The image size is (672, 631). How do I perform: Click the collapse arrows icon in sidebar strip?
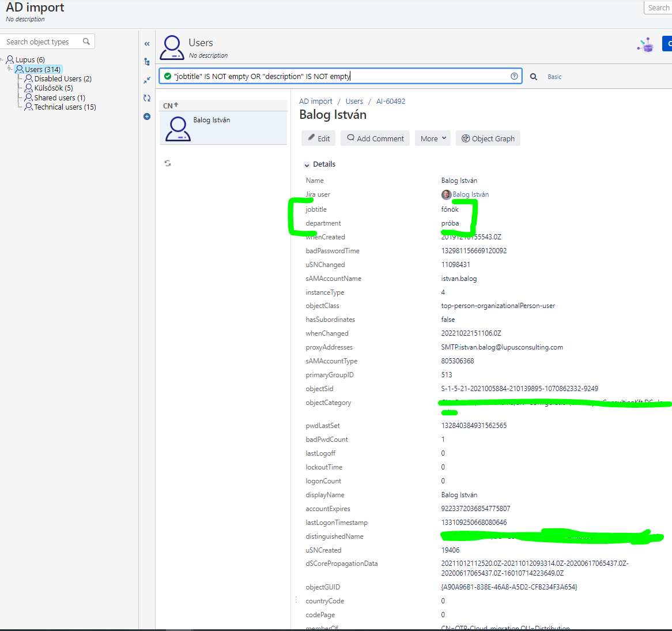pos(147,80)
